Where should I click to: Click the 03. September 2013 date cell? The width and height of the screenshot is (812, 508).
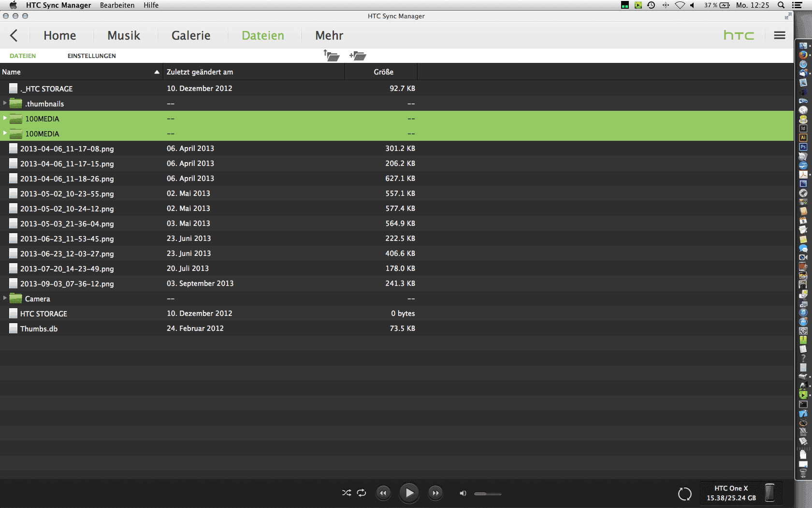(200, 284)
